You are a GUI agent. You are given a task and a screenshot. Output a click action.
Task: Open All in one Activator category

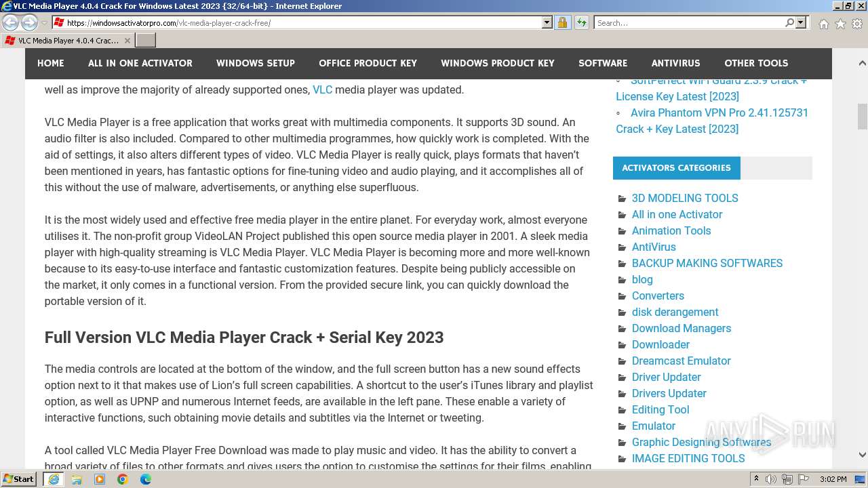(x=677, y=214)
